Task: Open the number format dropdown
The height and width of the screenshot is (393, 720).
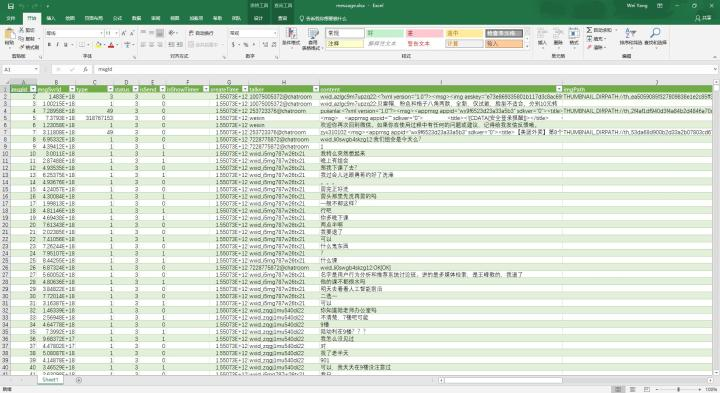Action: [275, 33]
